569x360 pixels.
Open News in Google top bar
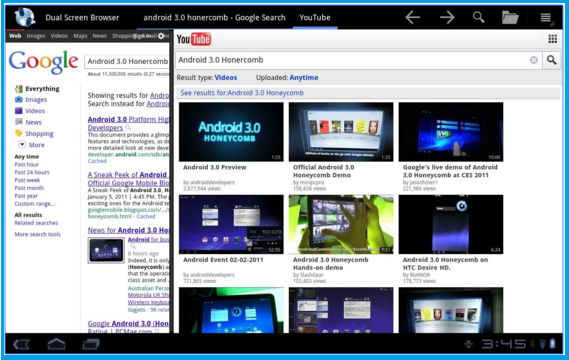point(99,36)
